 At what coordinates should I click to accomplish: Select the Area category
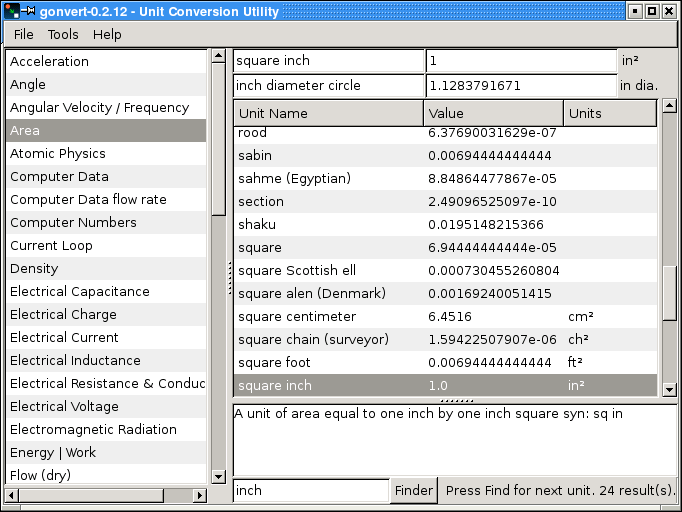106,131
